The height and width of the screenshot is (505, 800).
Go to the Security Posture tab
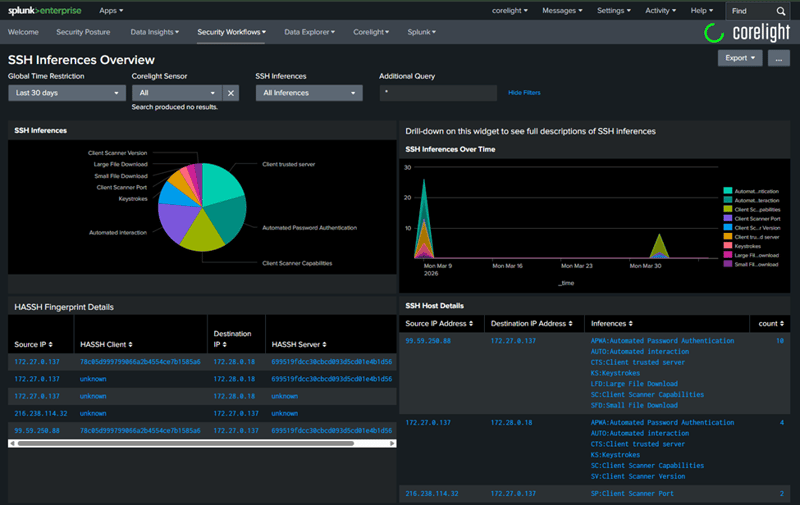click(83, 32)
